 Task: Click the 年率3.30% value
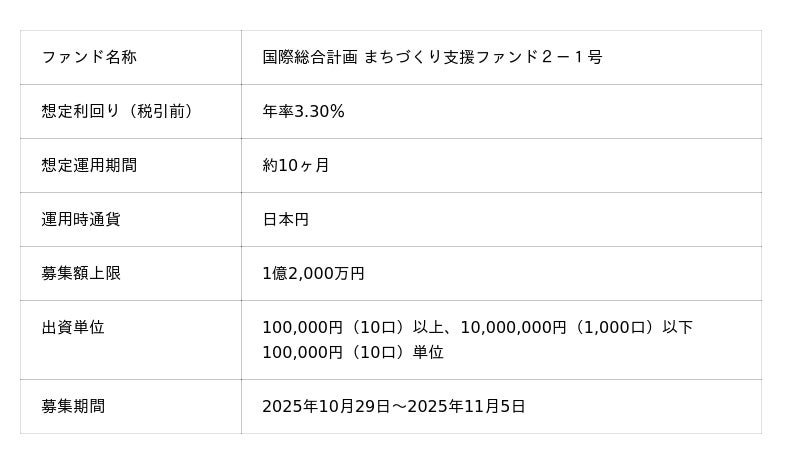[x=303, y=111]
